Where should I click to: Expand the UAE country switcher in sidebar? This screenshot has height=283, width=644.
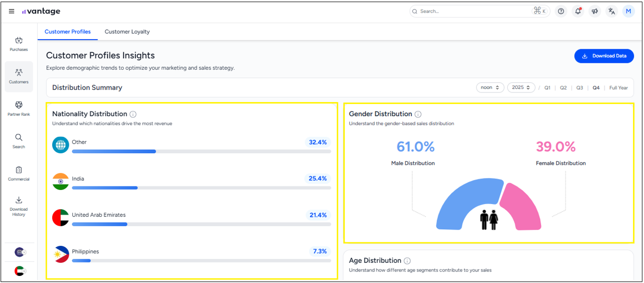click(20, 271)
